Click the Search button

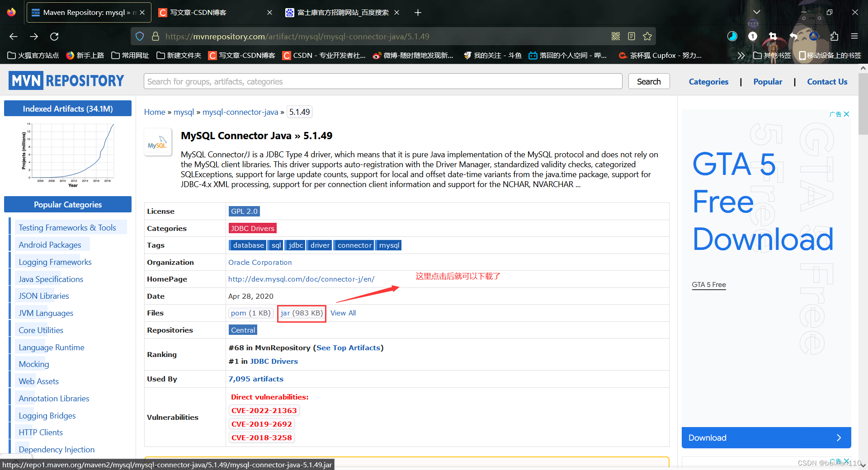coord(649,81)
